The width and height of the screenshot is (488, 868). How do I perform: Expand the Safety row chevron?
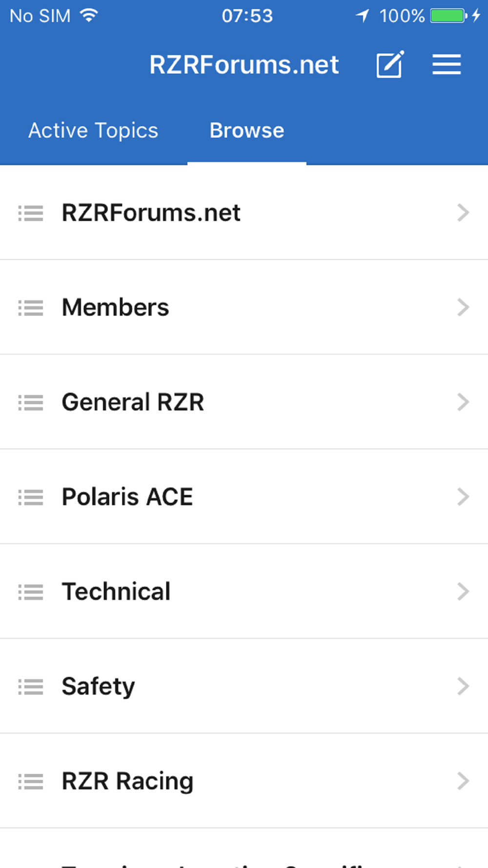(463, 686)
